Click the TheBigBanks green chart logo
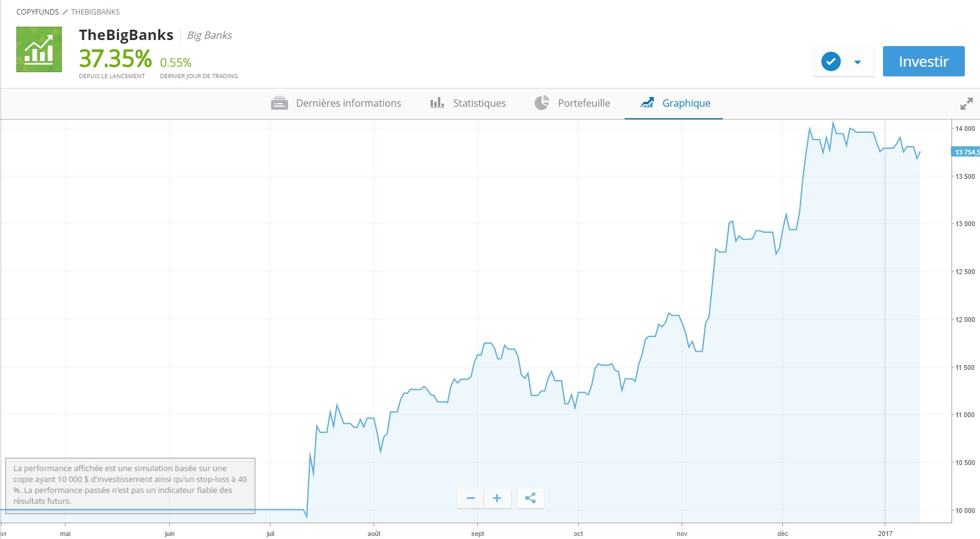Viewport: 980px width, 539px height. (x=39, y=49)
